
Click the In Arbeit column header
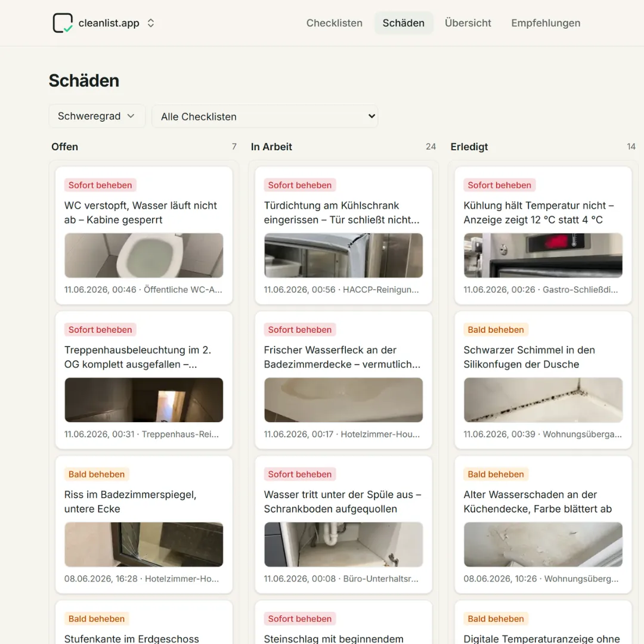[x=271, y=147]
